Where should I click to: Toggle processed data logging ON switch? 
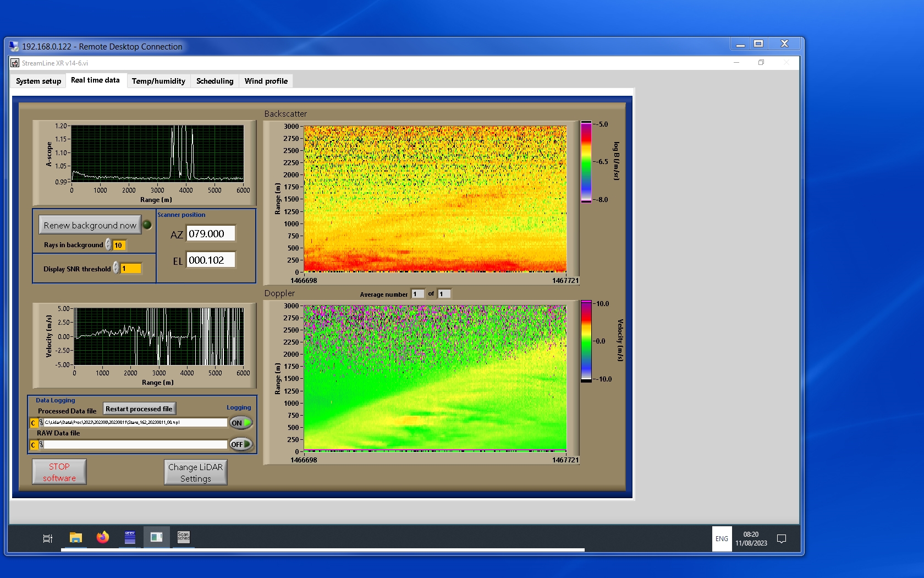241,423
